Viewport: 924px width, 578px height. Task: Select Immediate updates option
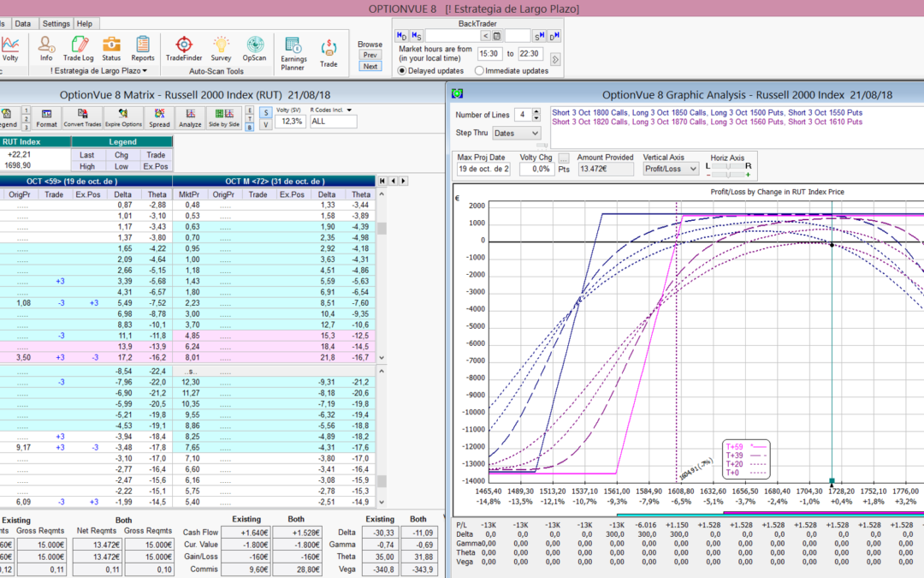[x=480, y=71]
